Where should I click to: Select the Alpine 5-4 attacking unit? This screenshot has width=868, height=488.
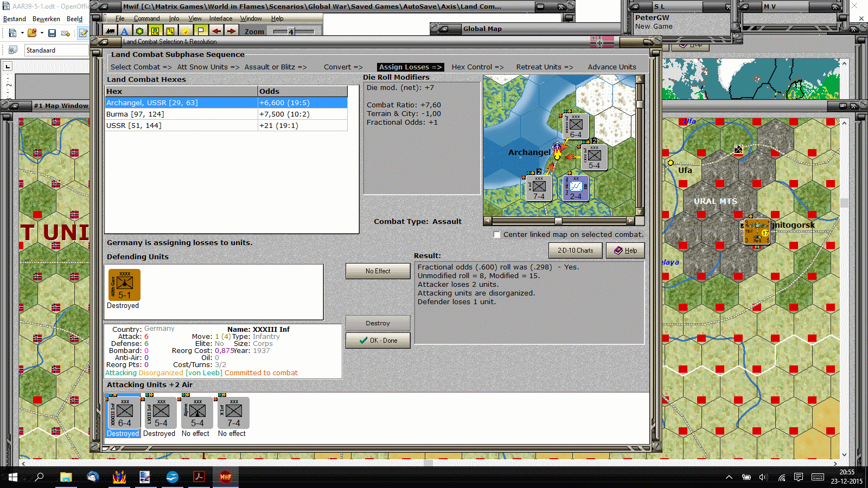[196, 413]
